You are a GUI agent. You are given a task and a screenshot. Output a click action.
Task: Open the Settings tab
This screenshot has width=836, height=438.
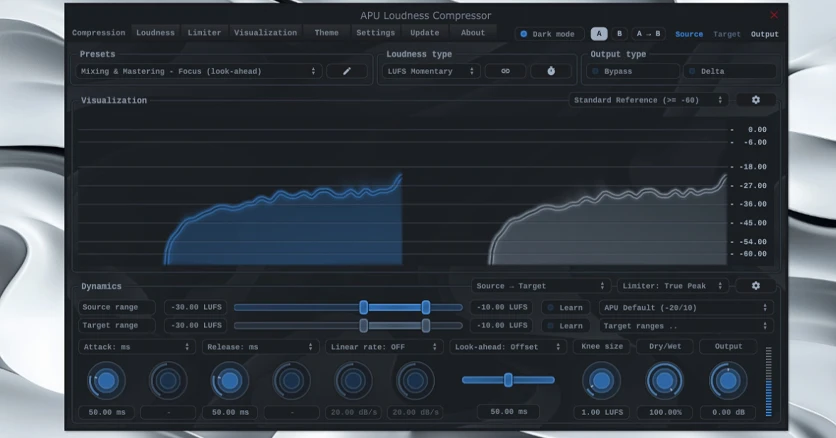click(x=375, y=33)
